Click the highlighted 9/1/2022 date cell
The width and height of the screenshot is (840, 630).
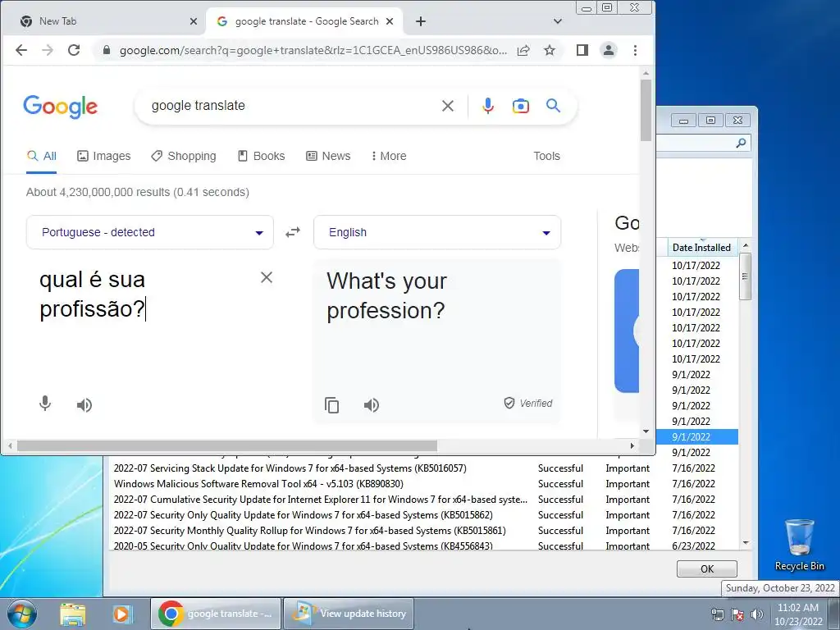click(697, 437)
